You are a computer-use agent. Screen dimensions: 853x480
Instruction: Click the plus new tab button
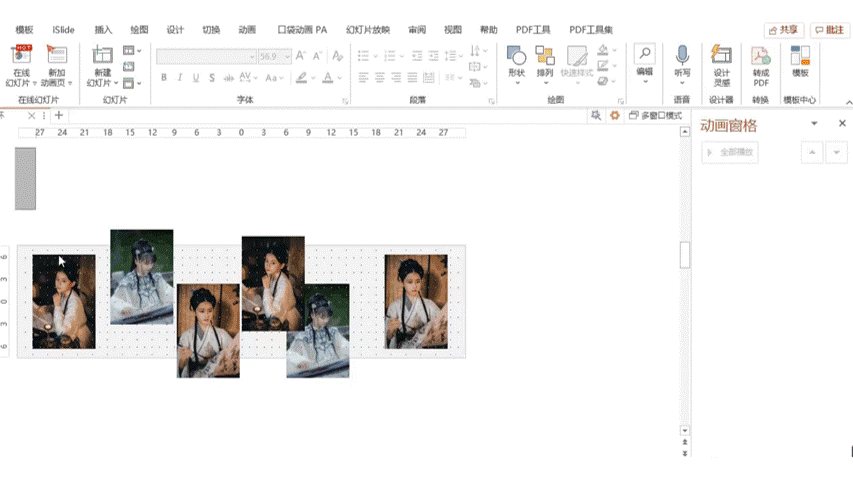tap(59, 115)
